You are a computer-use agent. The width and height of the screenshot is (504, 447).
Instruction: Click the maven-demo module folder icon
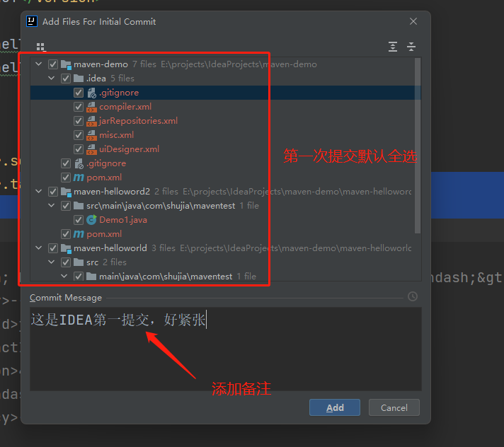coord(66,64)
